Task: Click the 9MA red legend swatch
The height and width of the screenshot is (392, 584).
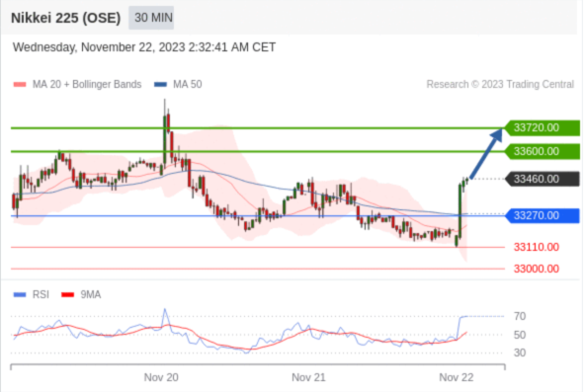Action: coord(68,295)
